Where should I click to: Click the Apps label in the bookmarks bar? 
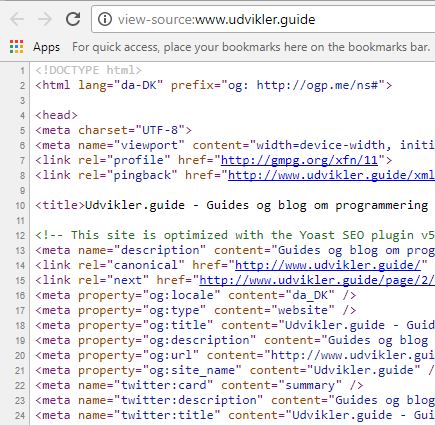[x=46, y=47]
